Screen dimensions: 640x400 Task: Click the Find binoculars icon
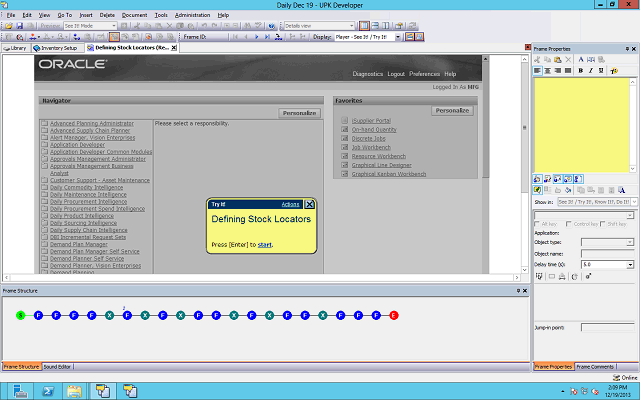point(247,26)
